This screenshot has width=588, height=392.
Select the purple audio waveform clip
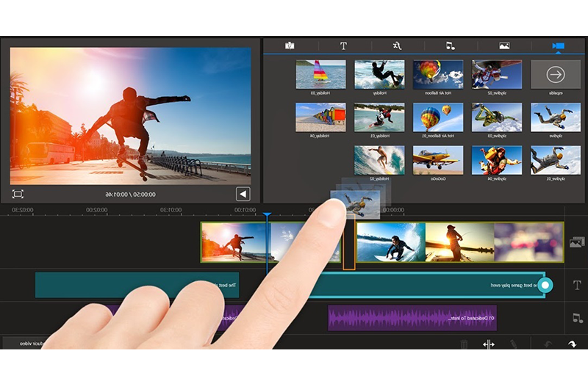pyautogui.click(x=412, y=318)
